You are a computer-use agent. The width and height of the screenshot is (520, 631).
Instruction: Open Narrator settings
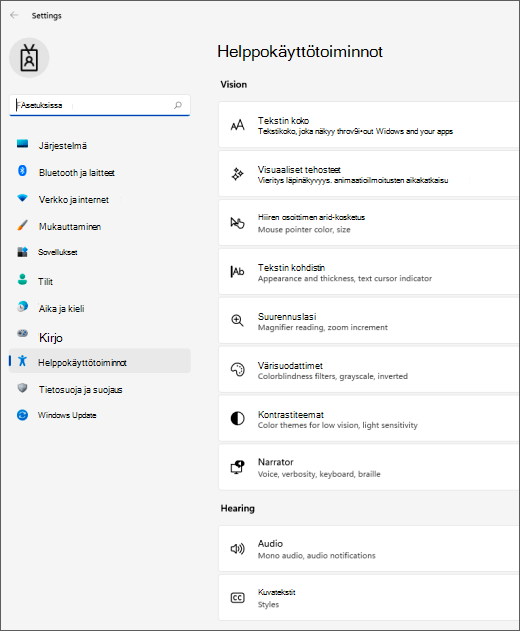tap(368, 467)
